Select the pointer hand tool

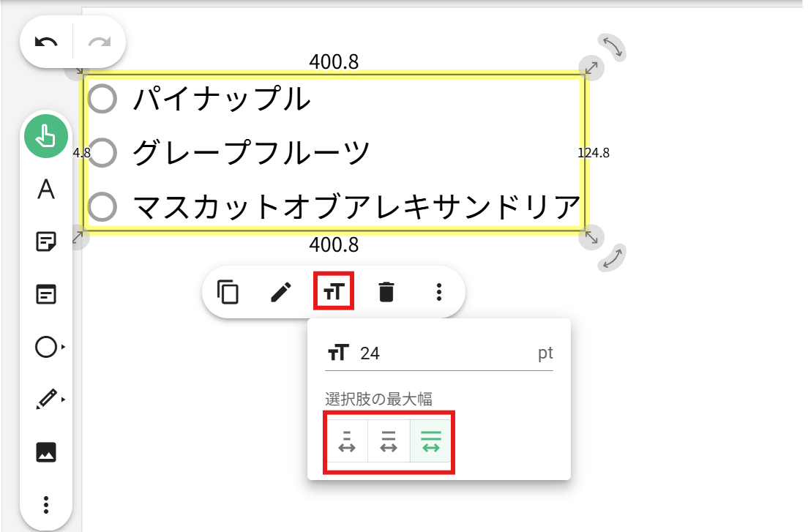tap(46, 137)
